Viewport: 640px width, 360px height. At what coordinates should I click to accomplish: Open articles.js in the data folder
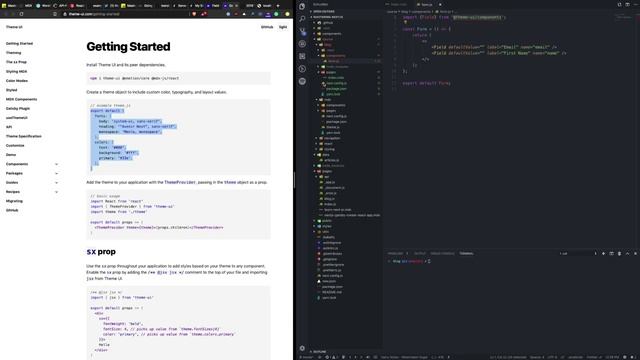click(331, 160)
